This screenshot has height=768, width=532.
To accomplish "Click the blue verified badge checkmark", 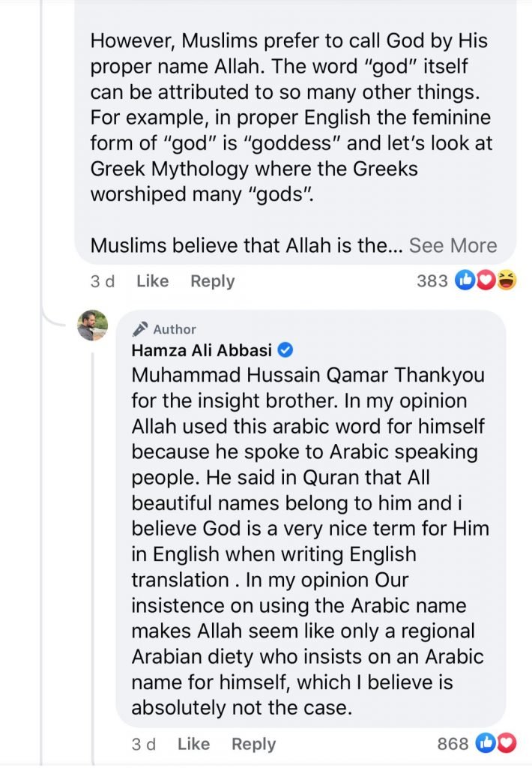I will pyautogui.click(x=285, y=350).
